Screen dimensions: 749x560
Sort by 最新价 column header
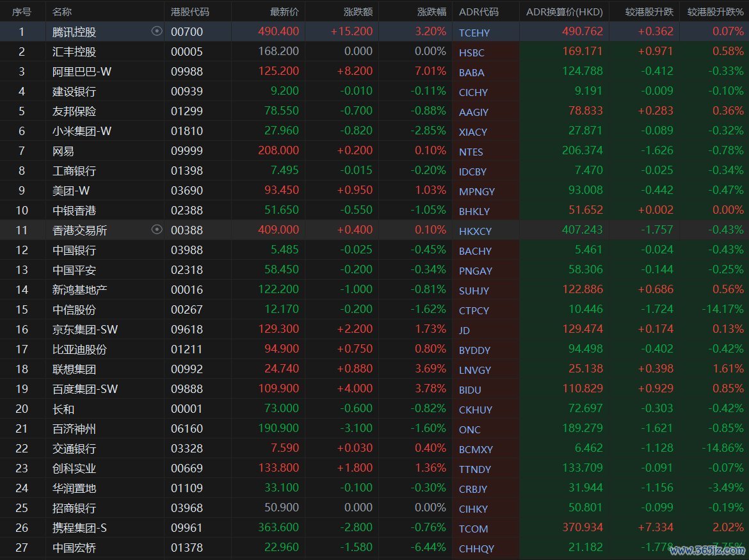285,12
